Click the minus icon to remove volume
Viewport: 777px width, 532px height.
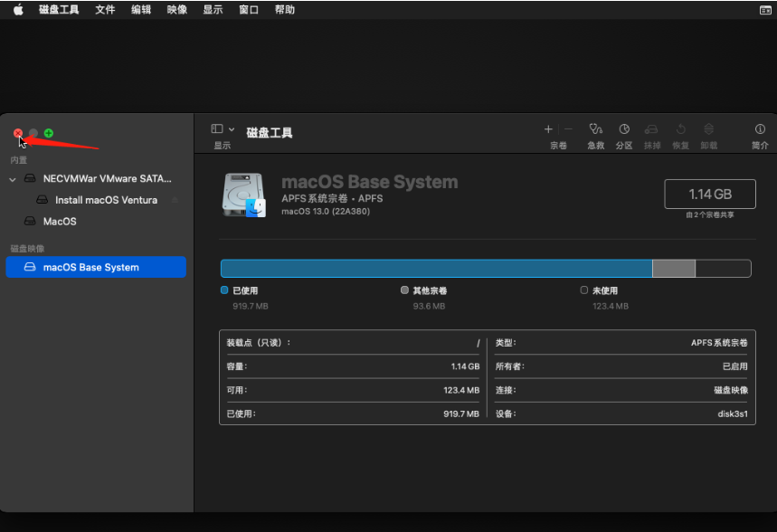(569, 129)
